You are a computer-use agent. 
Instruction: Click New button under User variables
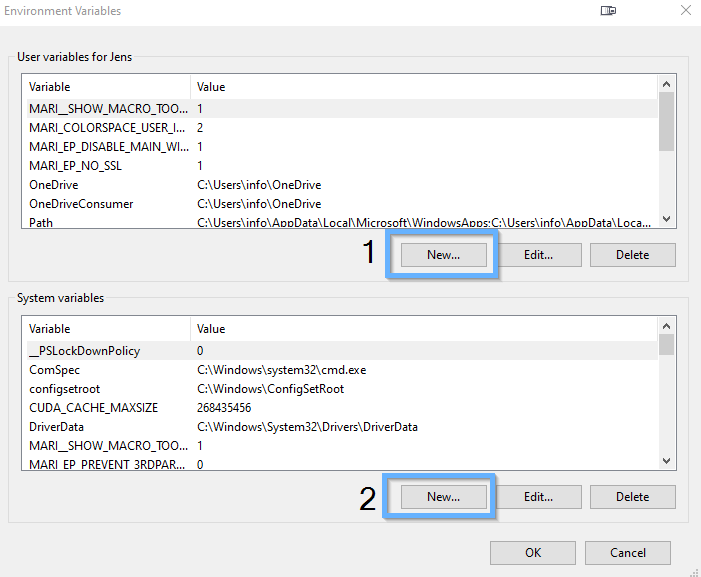(x=443, y=255)
